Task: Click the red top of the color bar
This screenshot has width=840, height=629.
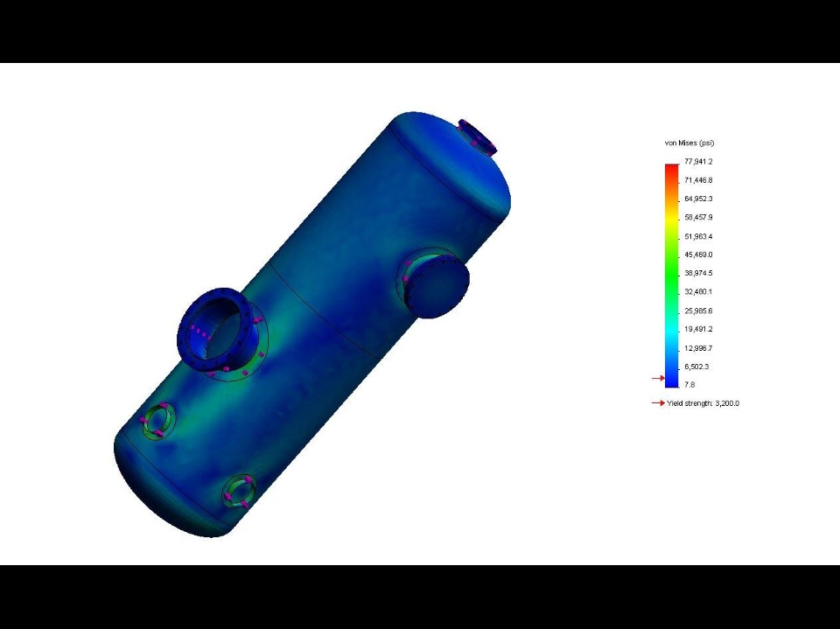Action: click(672, 170)
